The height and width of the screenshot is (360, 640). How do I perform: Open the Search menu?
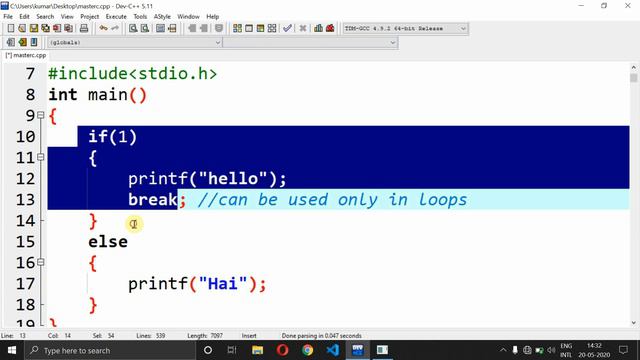point(45,17)
